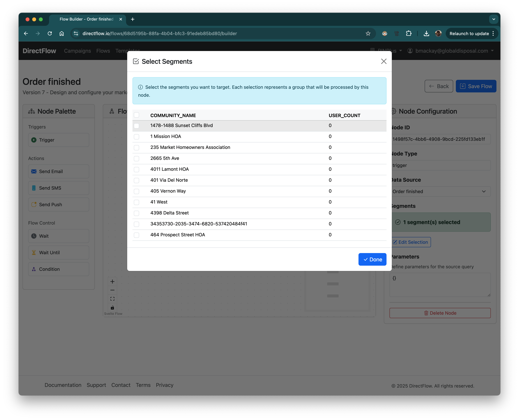Expand the bmackay account dropdown
The height and width of the screenshot is (420, 519).
(x=452, y=51)
